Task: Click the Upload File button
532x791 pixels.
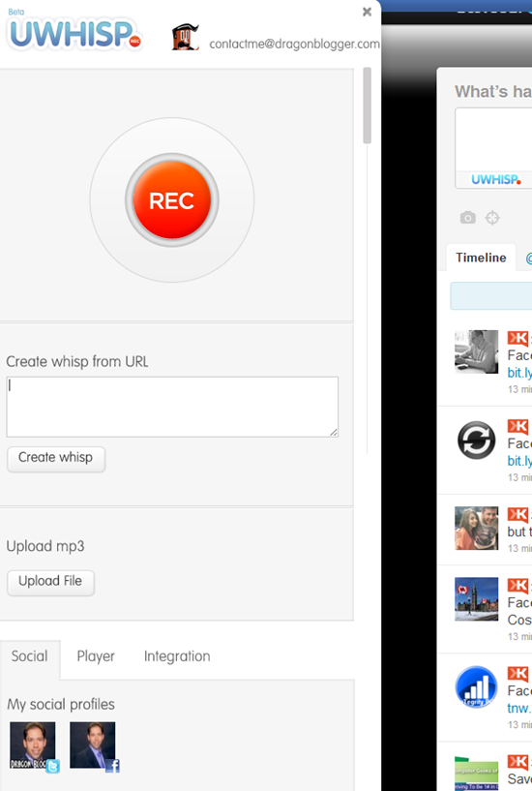Action: coord(50,582)
